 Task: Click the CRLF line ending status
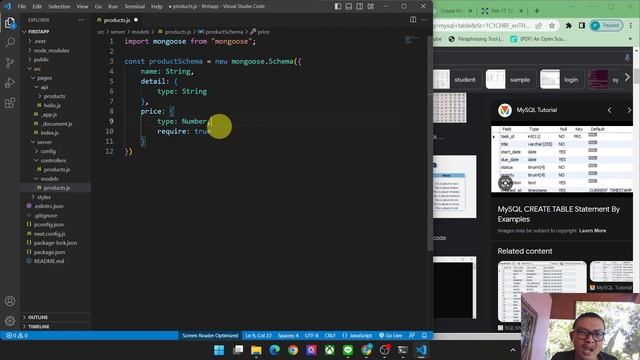[x=330, y=336]
